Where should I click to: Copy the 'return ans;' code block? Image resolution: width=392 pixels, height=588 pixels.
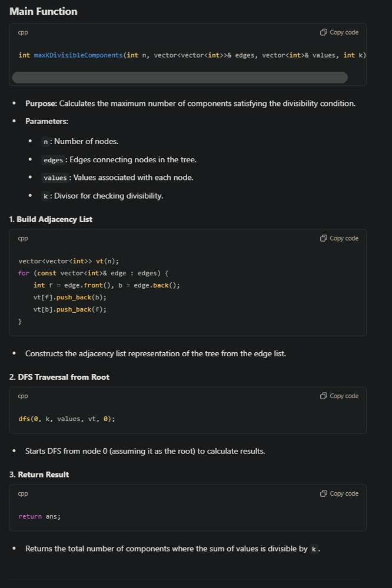click(x=339, y=493)
